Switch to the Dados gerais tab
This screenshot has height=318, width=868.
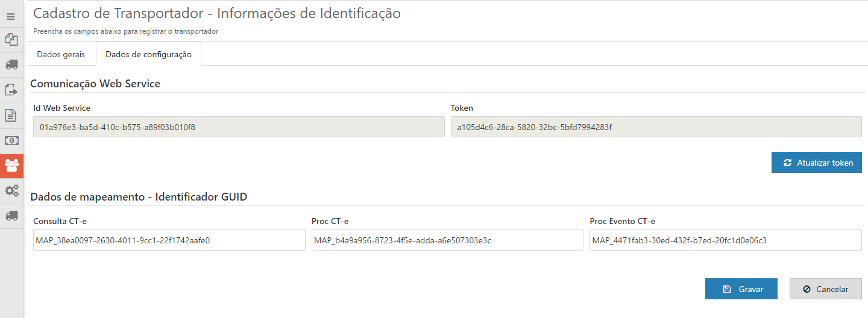(x=61, y=54)
